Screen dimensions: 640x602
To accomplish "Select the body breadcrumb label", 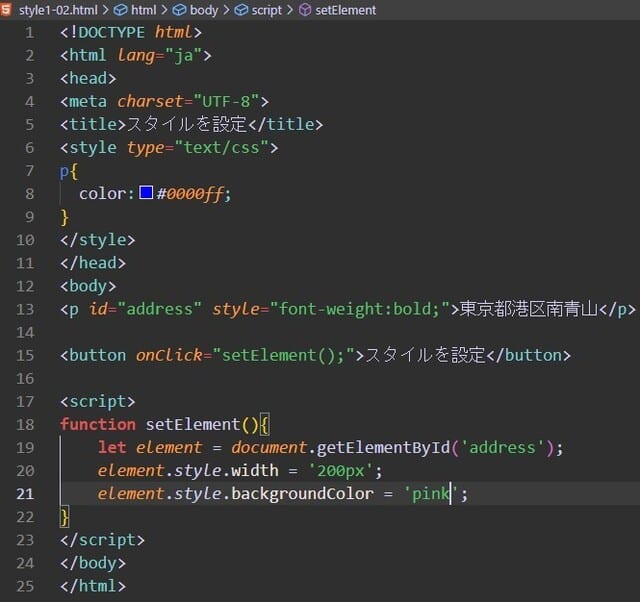I will [203, 10].
